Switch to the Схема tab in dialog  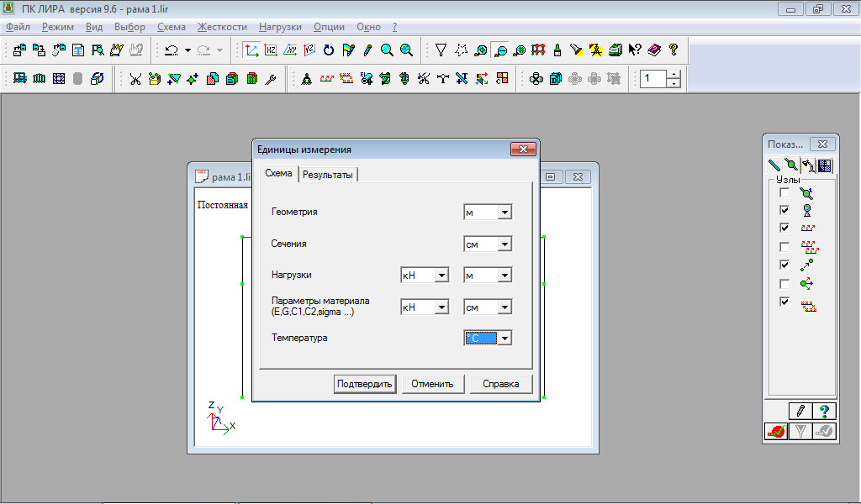point(278,173)
